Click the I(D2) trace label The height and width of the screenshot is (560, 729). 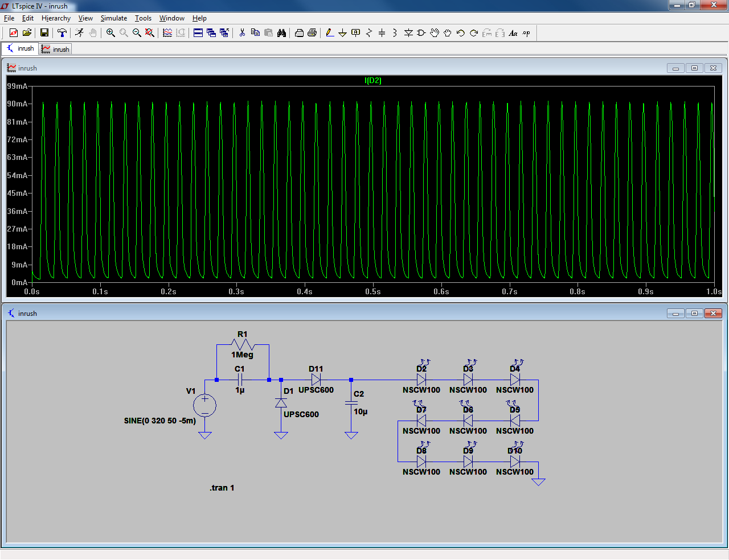[373, 80]
